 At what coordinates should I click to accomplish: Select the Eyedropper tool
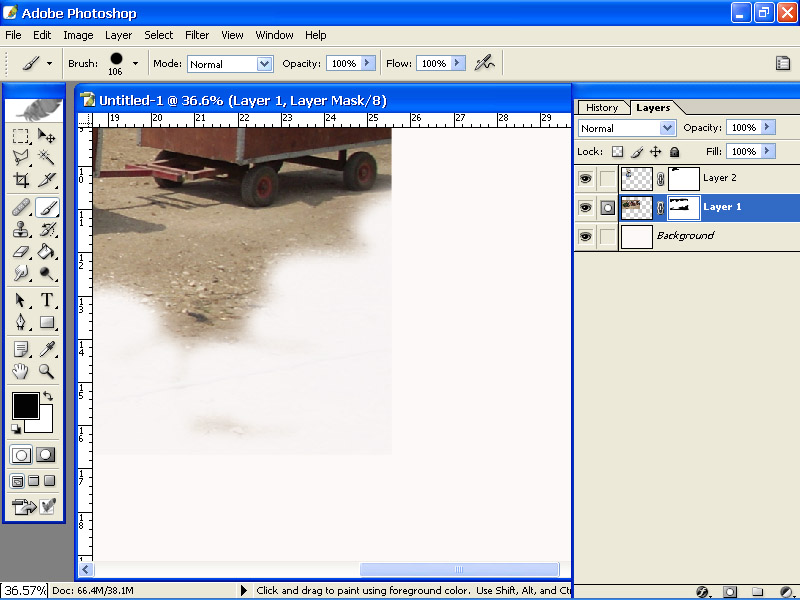(47, 348)
